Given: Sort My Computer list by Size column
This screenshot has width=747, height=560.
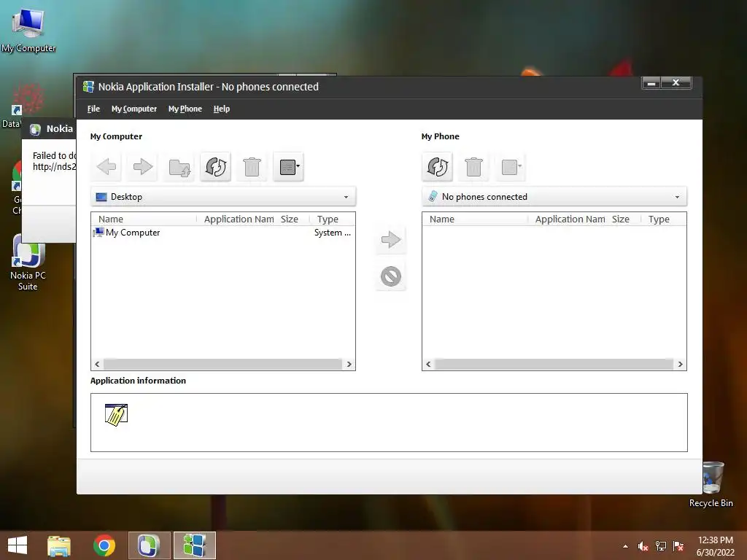Looking at the screenshot, I should pyautogui.click(x=293, y=219).
